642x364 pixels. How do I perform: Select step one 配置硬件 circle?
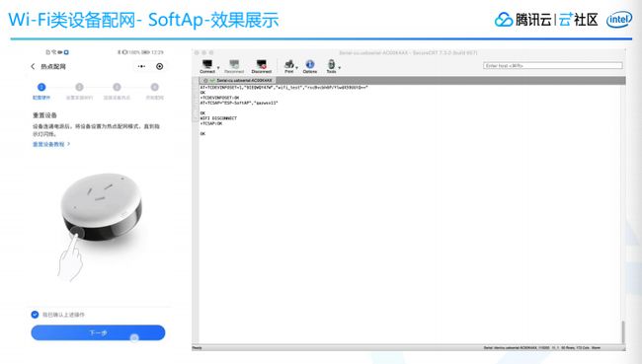tap(41, 87)
